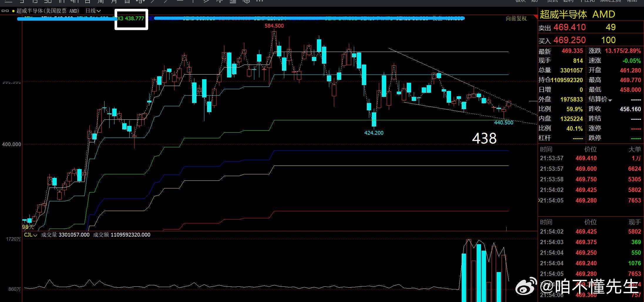Click the 向前复权 adjustment label
Screen dimensions: 644x302
516,18
